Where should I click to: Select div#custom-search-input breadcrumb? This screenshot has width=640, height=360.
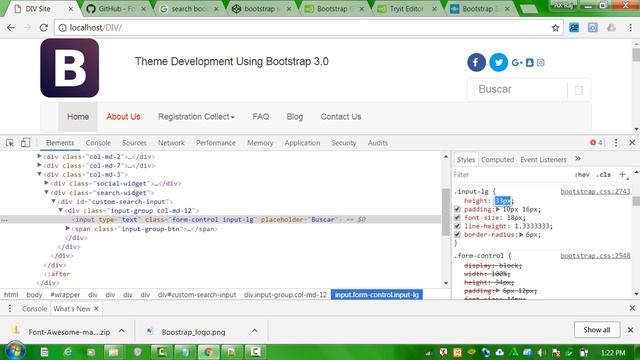(197, 295)
